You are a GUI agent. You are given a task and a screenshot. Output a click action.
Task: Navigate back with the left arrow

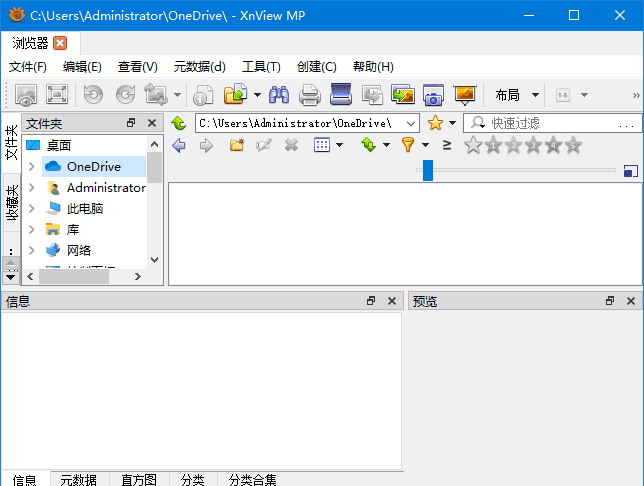179,145
